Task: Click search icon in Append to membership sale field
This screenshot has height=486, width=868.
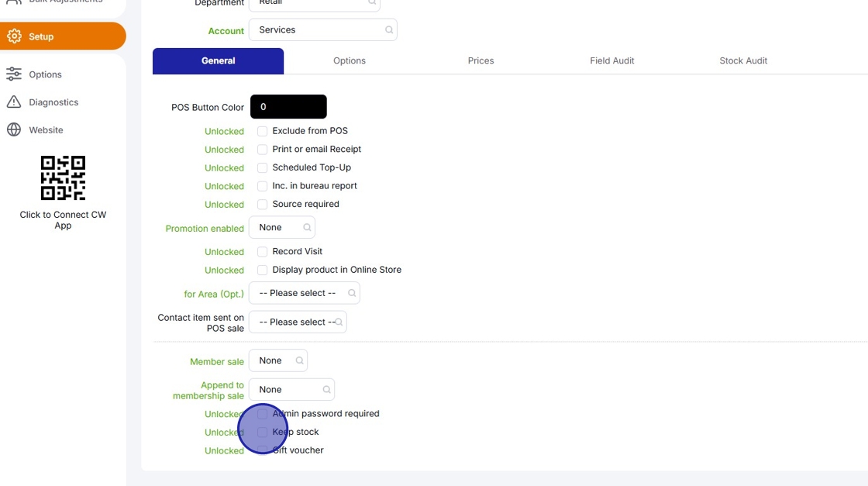Action: tap(326, 390)
